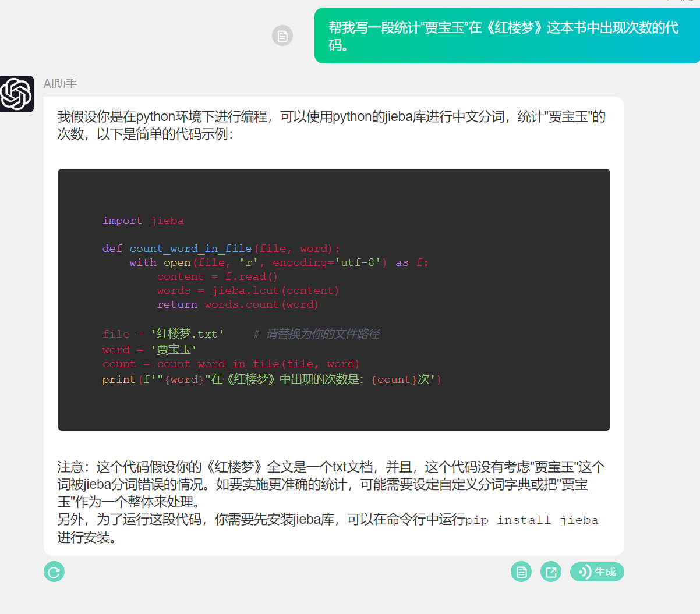Viewport: 700px width, 614px height.
Task: Click the 'def count_word_in_file' code line
Action: 221,249
